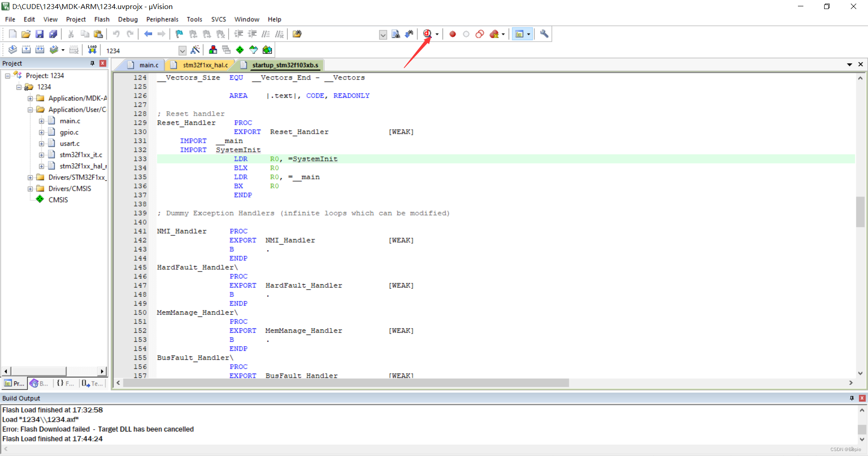Open Manage Run-Time Environment green diamond icon
The height and width of the screenshot is (456, 868).
240,50
